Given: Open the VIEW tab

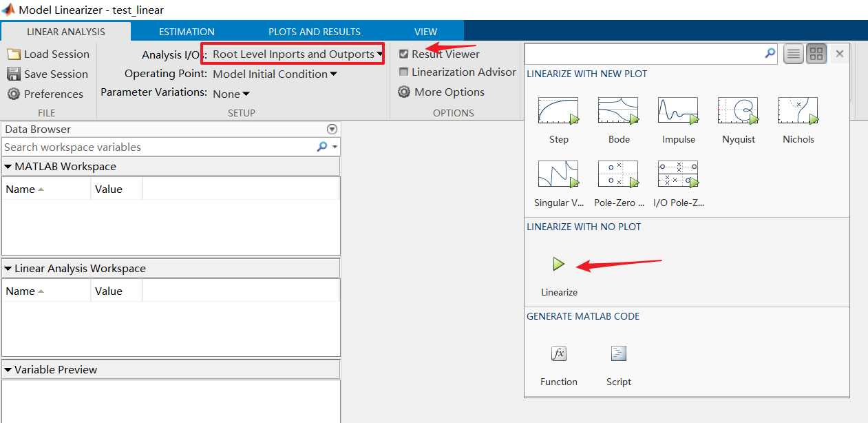Looking at the screenshot, I should pyautogui.click(x=425, y=32).
